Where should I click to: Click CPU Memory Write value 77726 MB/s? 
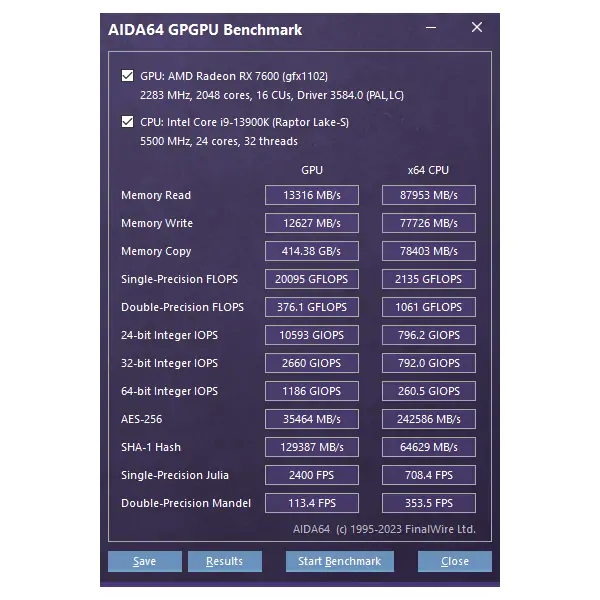pyautogui.click(x=429, y=223)
